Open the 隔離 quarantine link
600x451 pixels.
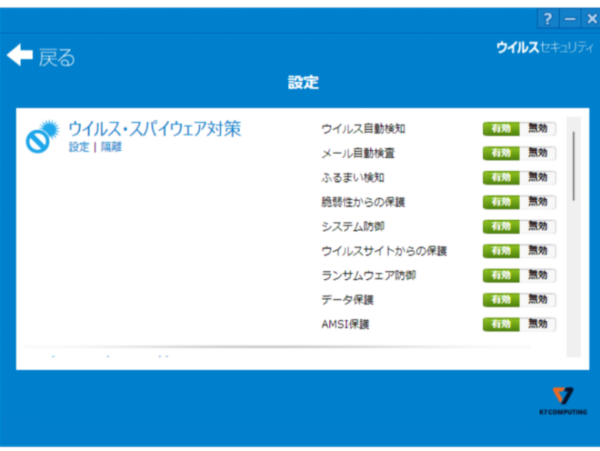point(110,147)
